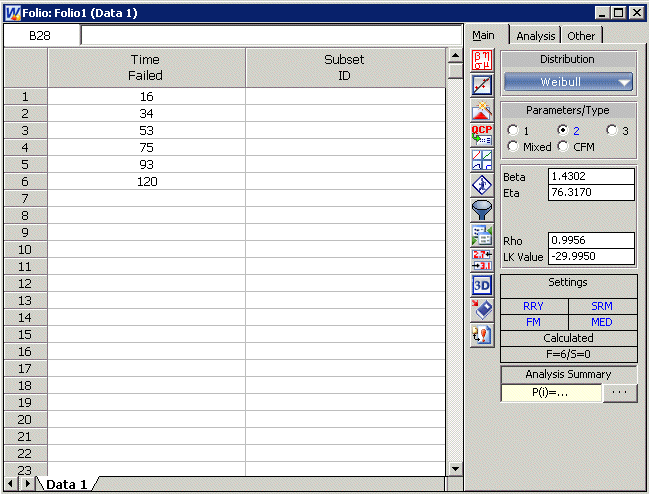The image size is (649, 494).
Task: Select row header 7
Action: [25, 199]
